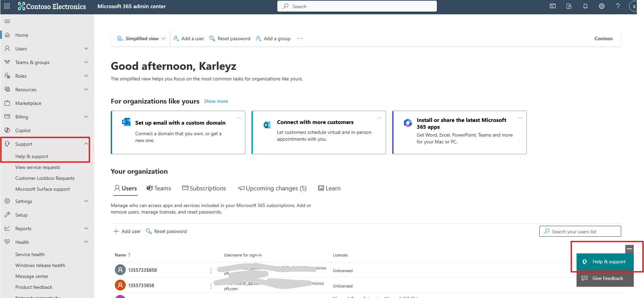
Task: Open the account avatar K
Action: (633, 6)
